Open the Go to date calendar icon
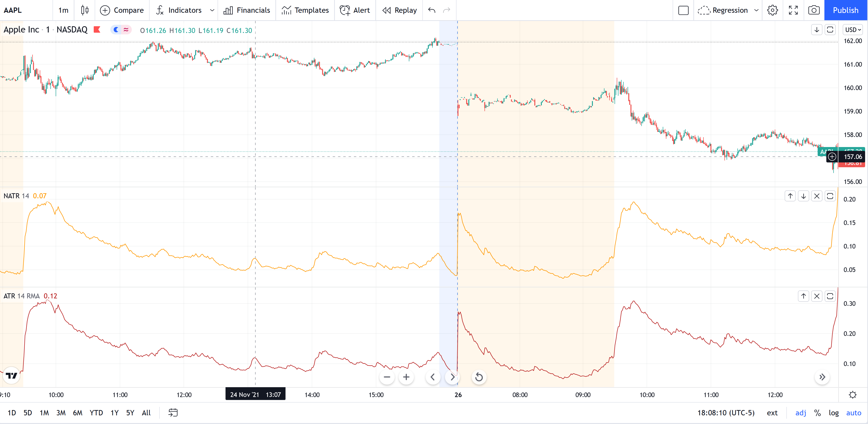Screen dimensions: 868x424 tap(173, 412)
